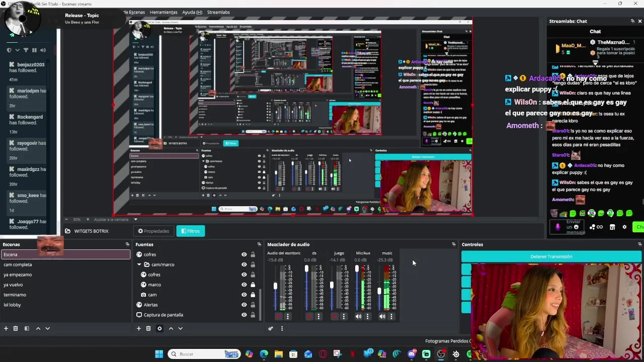Screen dimensions: 644x362
Task: Click the Windows taskbar Buscar search box
Action: pyautogui.click(x=204, y=354)
